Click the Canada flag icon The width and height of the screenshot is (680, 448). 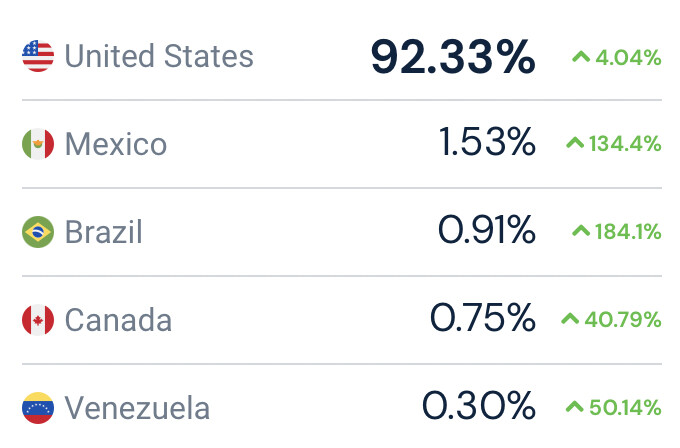[x=38, y=320]
